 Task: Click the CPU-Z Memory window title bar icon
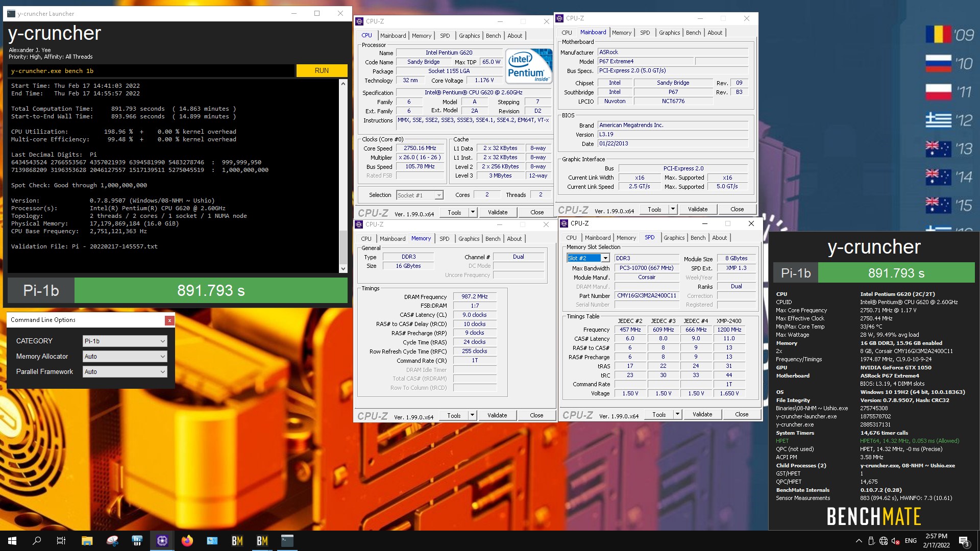click(x=359, y=224)
